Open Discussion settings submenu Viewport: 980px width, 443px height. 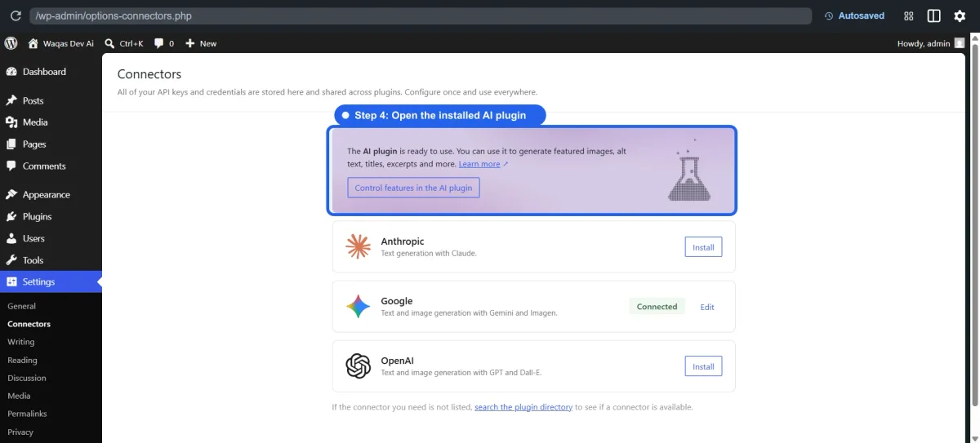pyautogui.click(x=27, y=378)
